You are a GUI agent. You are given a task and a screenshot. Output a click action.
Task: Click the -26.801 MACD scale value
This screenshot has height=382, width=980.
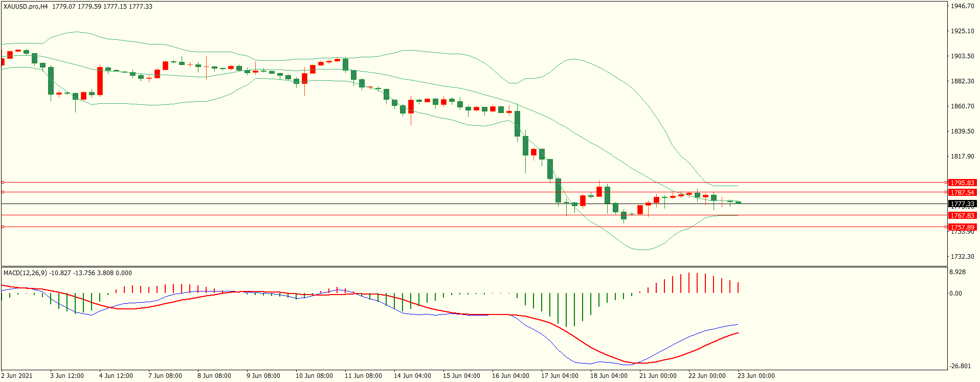[960, 366]
